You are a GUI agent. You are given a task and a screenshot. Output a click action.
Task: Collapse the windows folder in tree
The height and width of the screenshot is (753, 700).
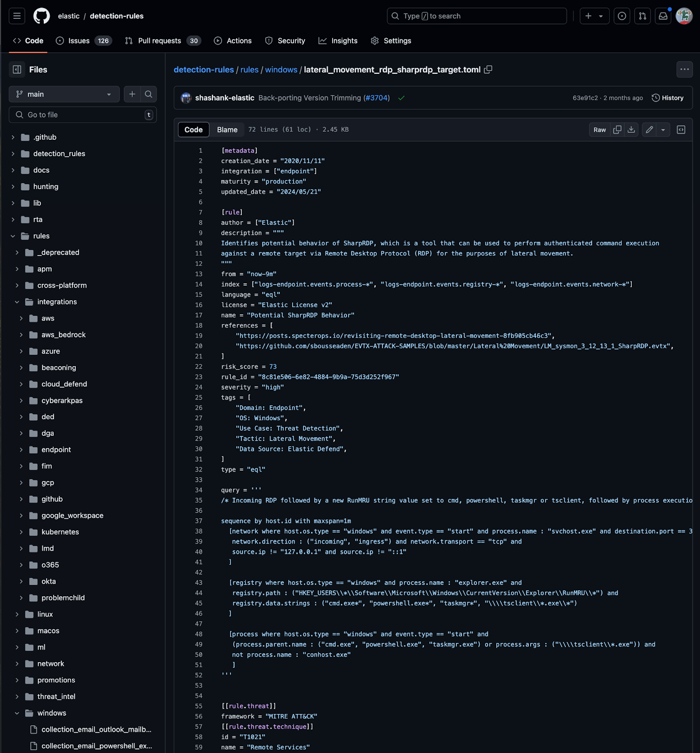point(17,713)
